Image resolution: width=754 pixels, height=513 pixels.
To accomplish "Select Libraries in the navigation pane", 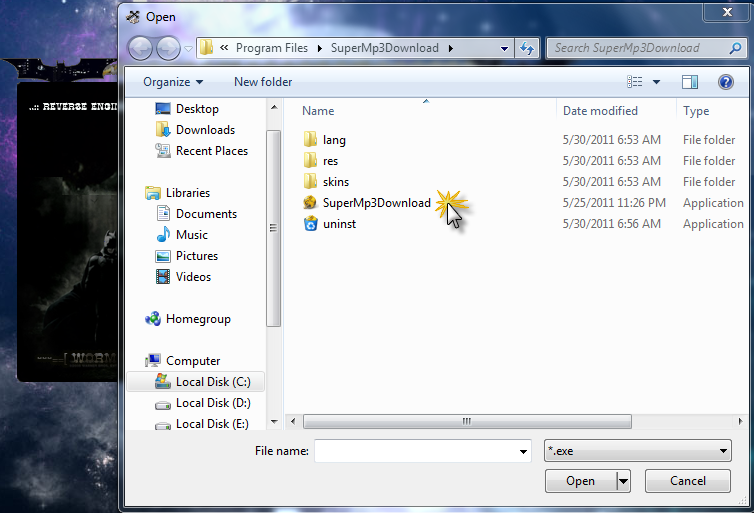I will pos(188,193).
